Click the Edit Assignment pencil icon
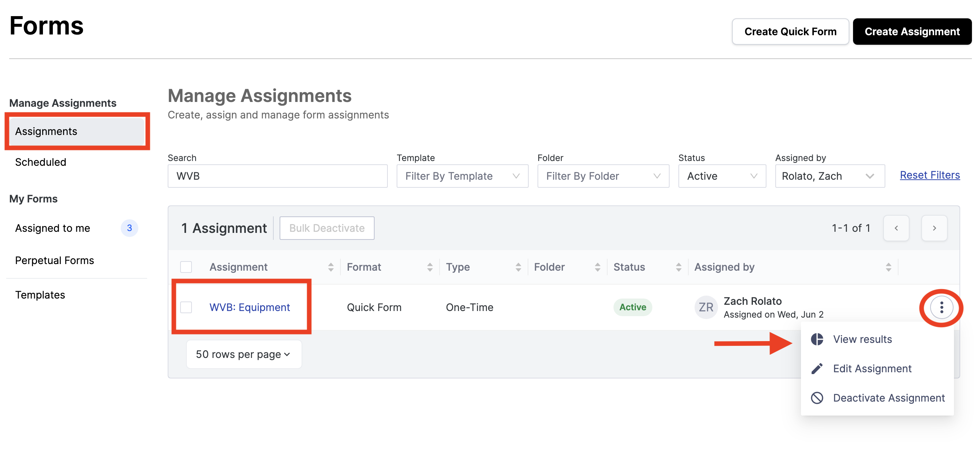980x450 pixels. pyautogui.click(x=817, y=368)
